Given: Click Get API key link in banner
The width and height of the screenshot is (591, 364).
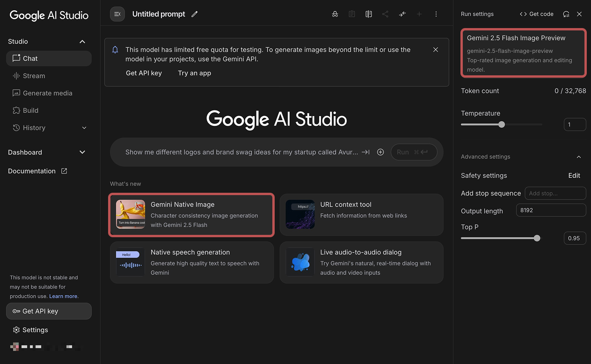Looking at the screenshot, I should point(144,73).
